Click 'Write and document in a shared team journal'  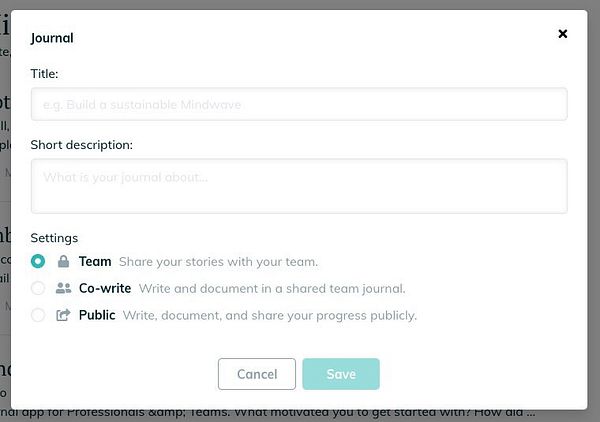pyautogui.click(x=271, y=289)
